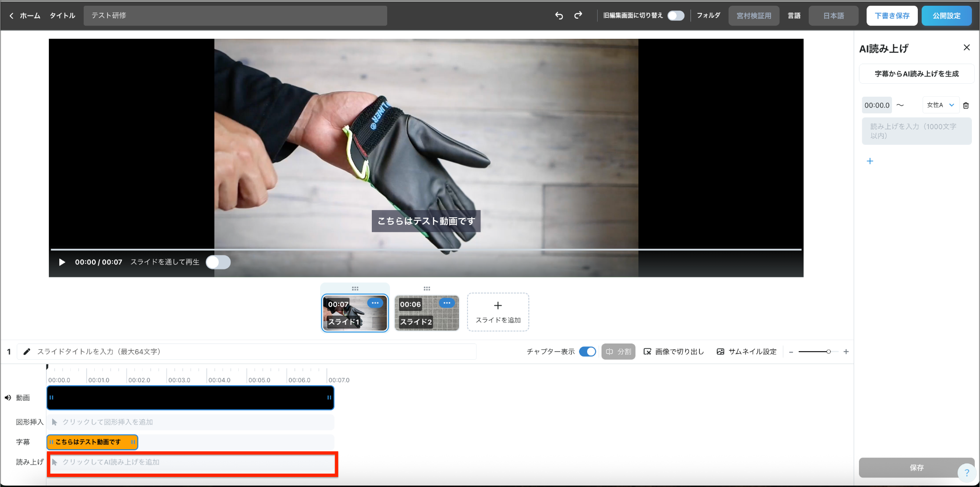Image resolution: width=980 pixels, height=487 pixels.
Task: Open the 女性A voice dropdown
Action: coord(940,105)
